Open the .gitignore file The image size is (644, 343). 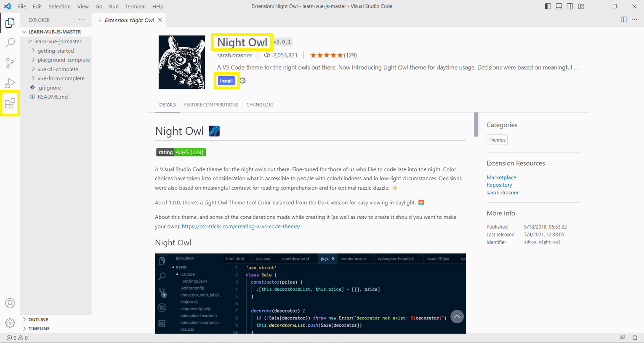click(49, 88)
